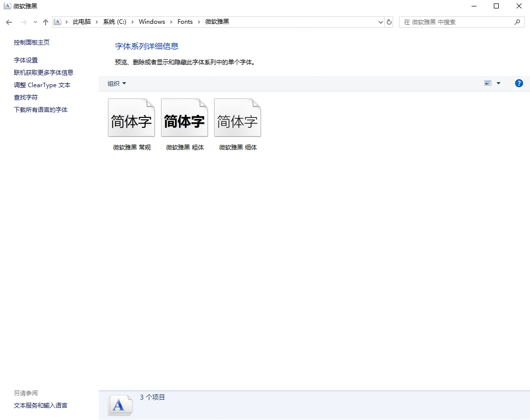Select Fonts in the breadcrumb bar
This screenshot has width=530, height=420.
point(185,22)
